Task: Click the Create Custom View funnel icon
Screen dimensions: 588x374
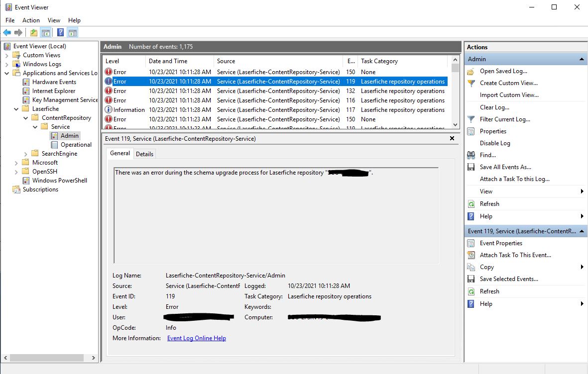Action: [471, 83]
